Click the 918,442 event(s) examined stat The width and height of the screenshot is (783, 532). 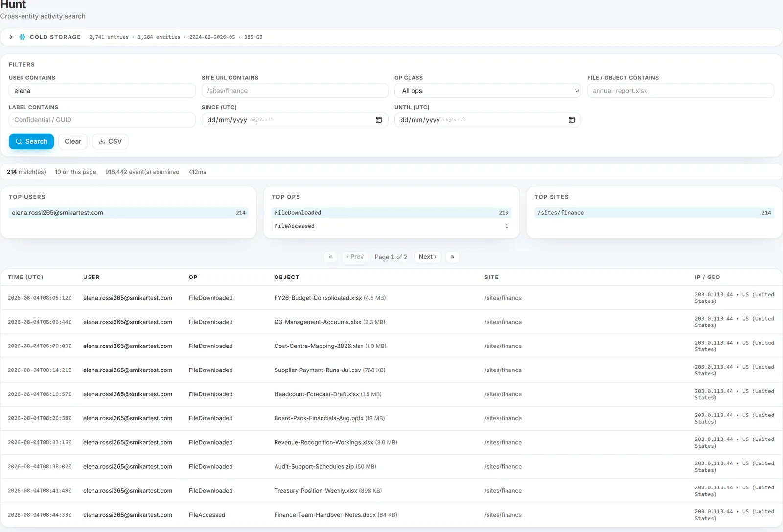click(x=142, y=172)
